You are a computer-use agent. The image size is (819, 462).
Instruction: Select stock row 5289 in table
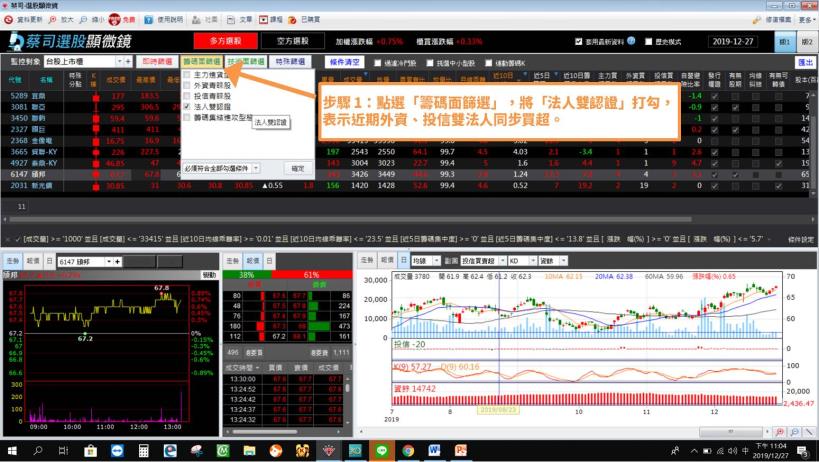point(407,96)
